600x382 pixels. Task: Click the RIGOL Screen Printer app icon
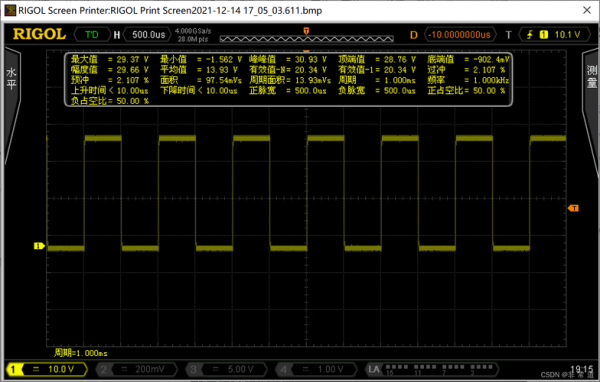coord(10,10)
